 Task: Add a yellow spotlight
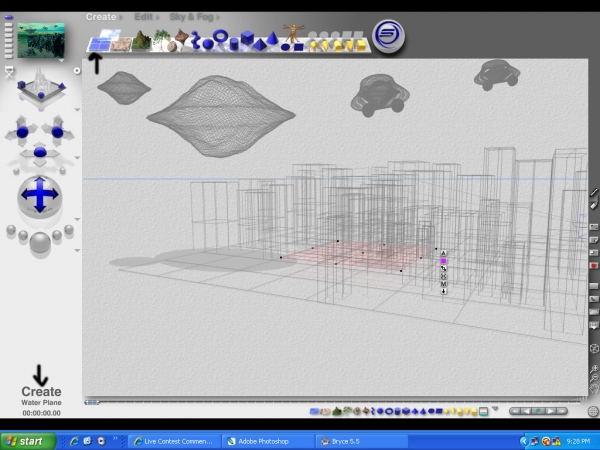point(325,46)
